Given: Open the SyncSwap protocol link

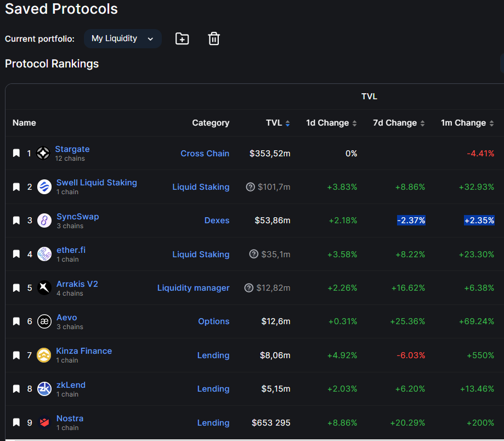Looking at the screenshot, I should coord(78,217).
